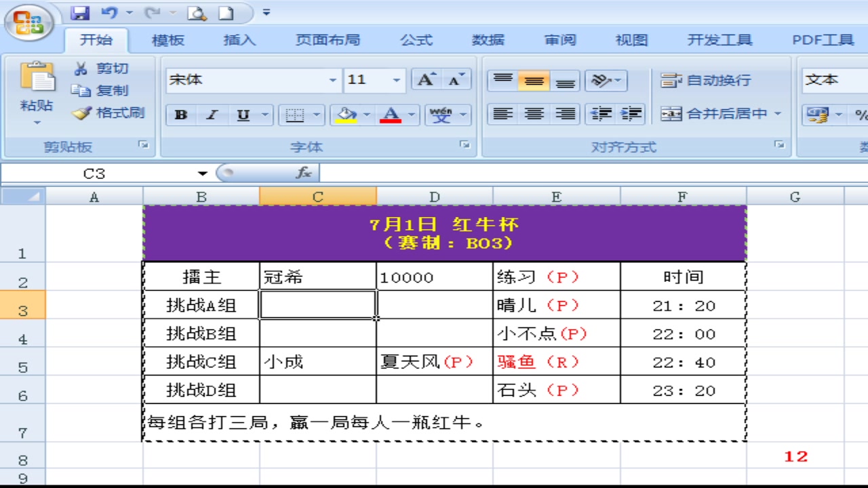868x488 pixels.
Task: Open the 对齐方式 dialog launcher
Action: [x=780, y=144]
